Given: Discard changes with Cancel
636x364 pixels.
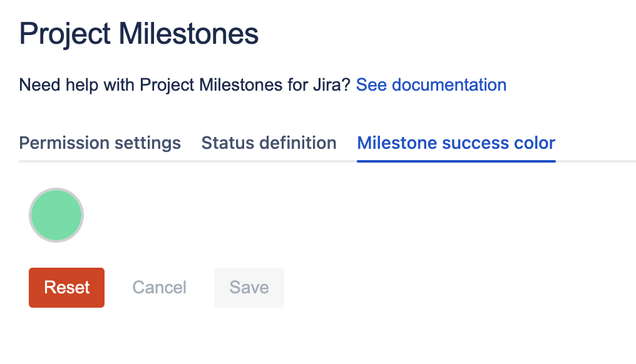Looking at the screenshot, I should (x=159, y=288).
